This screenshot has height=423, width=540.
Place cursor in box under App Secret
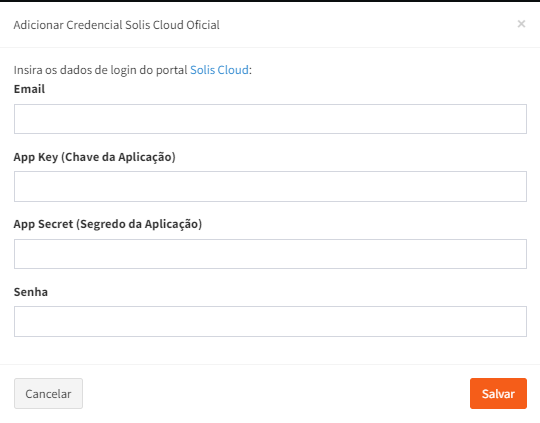[x=270, y=254]
